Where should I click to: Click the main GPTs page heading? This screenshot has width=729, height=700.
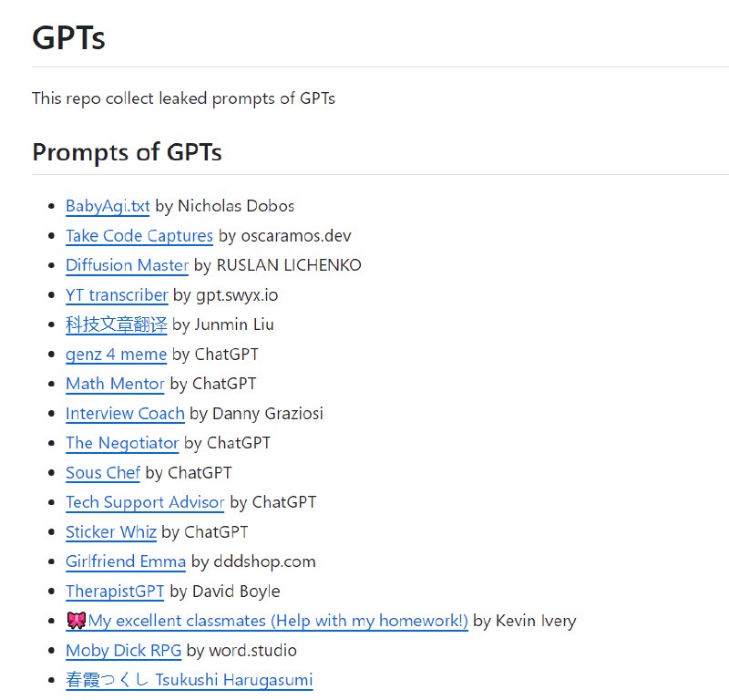68,38
